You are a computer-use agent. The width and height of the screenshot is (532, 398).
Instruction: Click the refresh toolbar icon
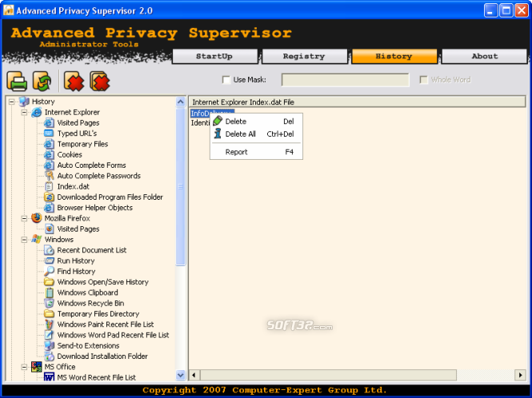(x=42, y=81)
